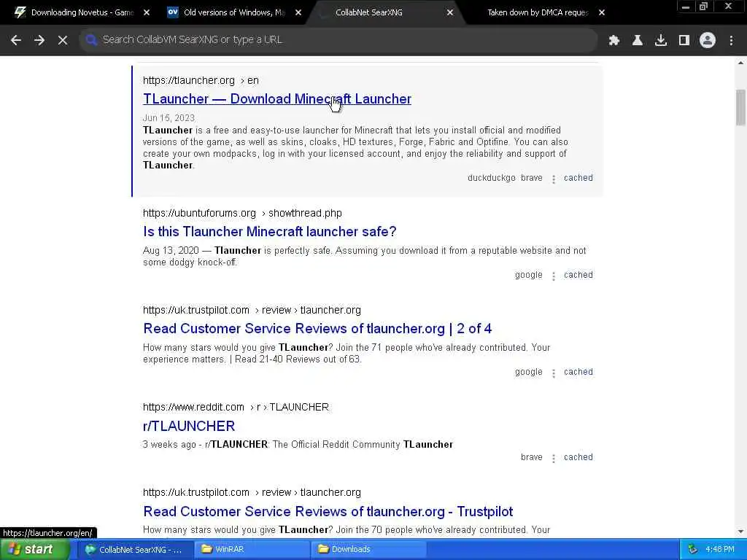The width and height of the screenshot is (747, 560).
Task: Click 'google' engine label on ubuntuforums result
Action: (529, 275)
